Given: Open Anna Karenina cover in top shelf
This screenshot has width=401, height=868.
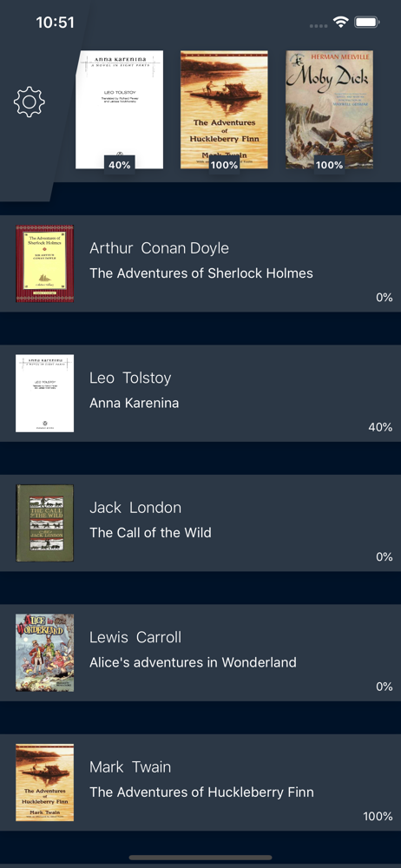Looking at the screenshot, I should pos(119,109).
